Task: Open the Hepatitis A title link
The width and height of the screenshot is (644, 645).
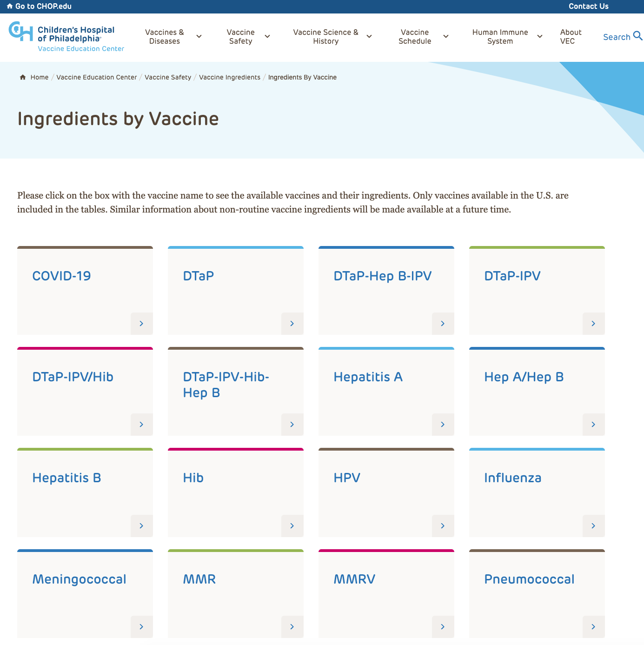Action: 368,377
